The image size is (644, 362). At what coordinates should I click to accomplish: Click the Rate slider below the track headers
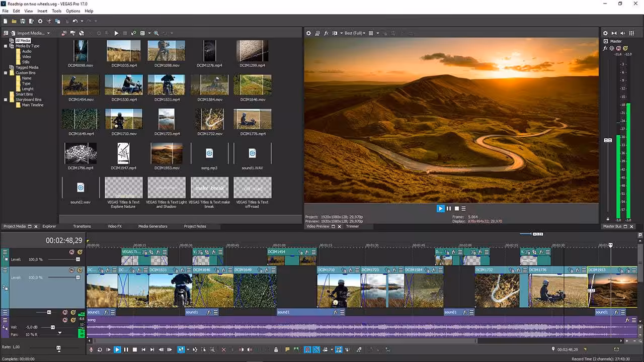pos(59,347)
